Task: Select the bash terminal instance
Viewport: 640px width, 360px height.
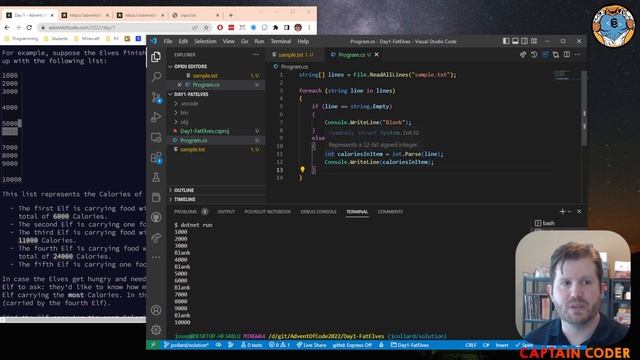Action: click(549, 223)
